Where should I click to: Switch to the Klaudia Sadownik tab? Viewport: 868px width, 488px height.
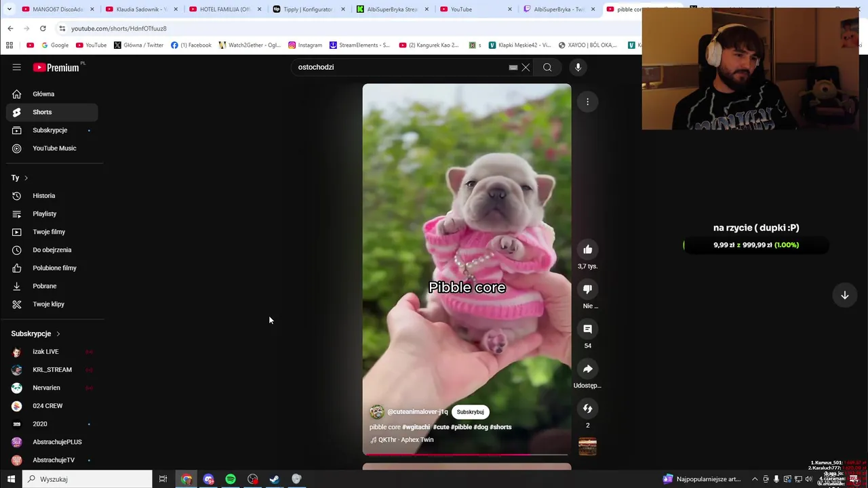tap(142, 9)
